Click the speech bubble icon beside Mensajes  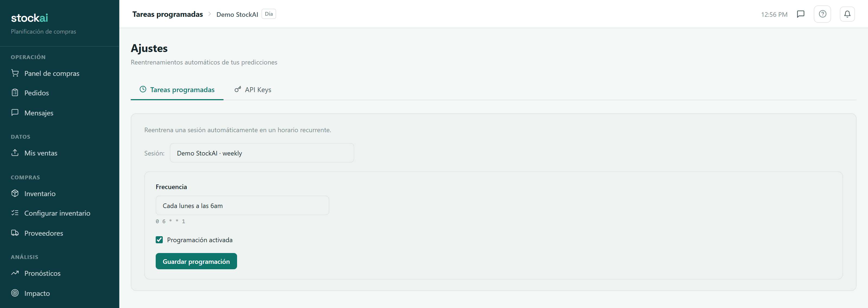point(15,112)
